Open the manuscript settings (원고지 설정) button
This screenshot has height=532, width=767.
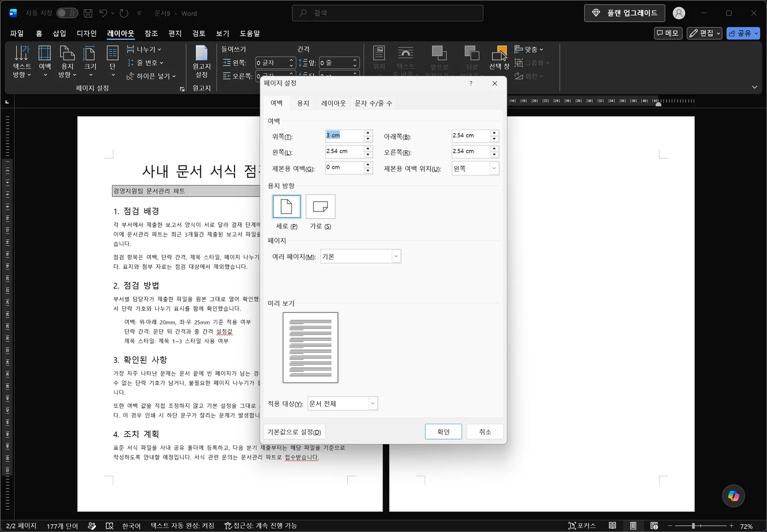(201, 61)
